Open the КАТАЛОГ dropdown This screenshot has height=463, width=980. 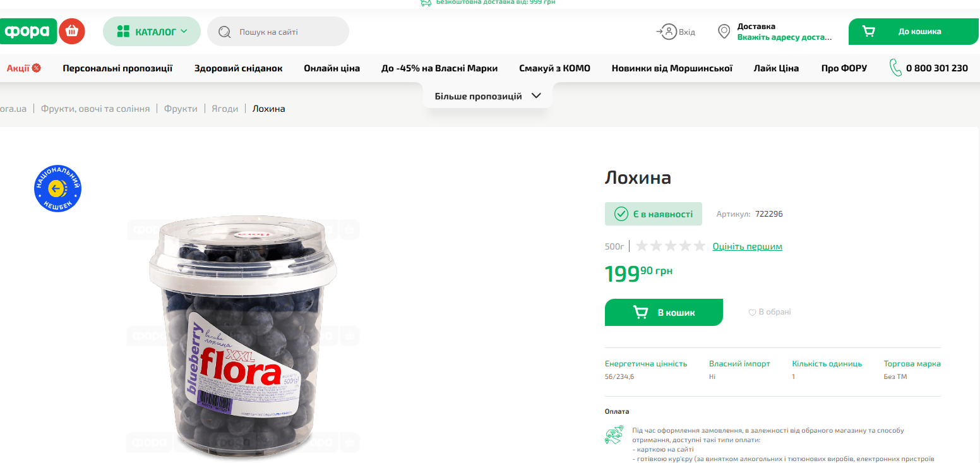point(152,32)
